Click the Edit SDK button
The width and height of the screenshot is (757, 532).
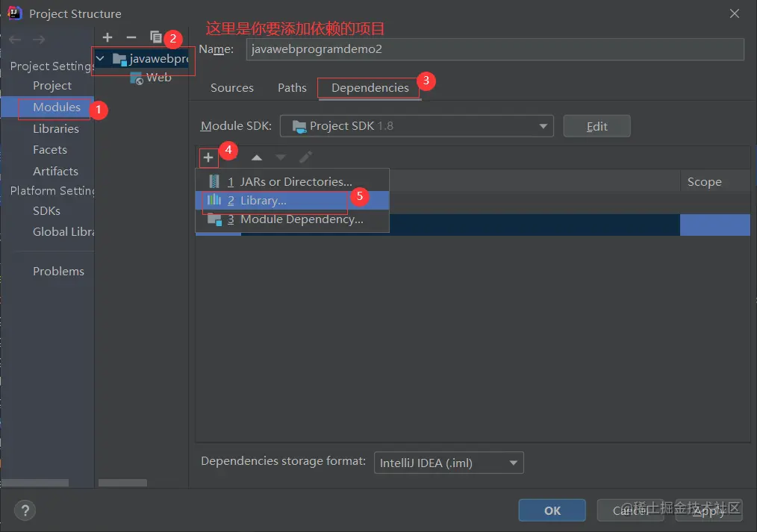[596, 126]
